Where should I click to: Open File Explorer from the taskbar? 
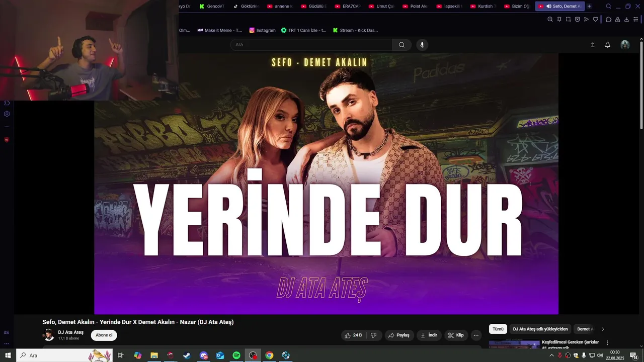[x=154, y=355]
